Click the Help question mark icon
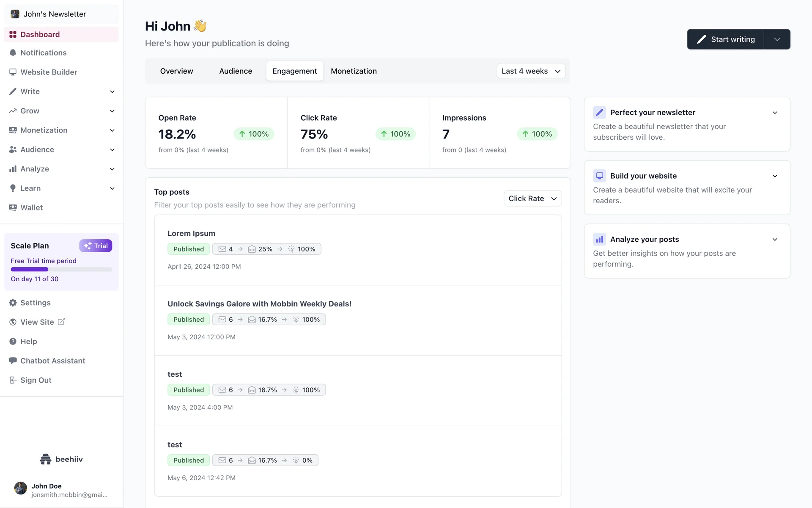The image size is (812, 508). [13, 341]
